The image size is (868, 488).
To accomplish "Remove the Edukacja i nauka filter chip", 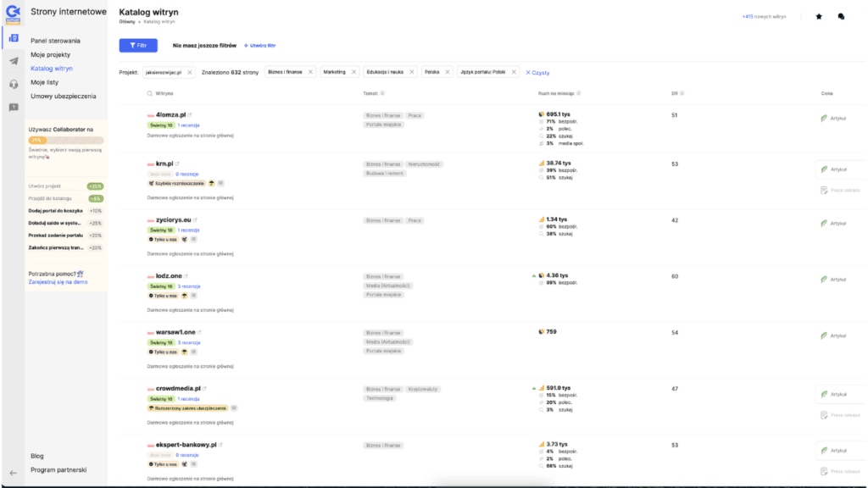I will [x=412, y=73].
